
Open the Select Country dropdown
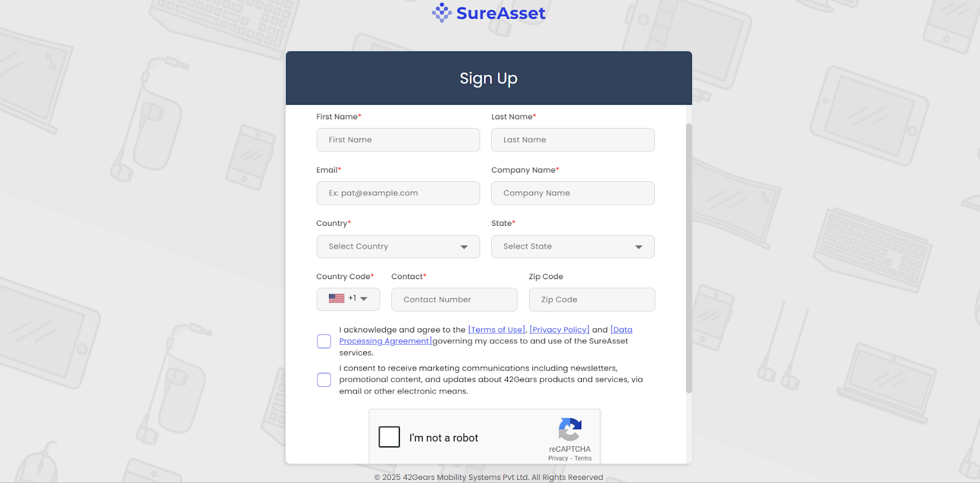tap(398, 247)
